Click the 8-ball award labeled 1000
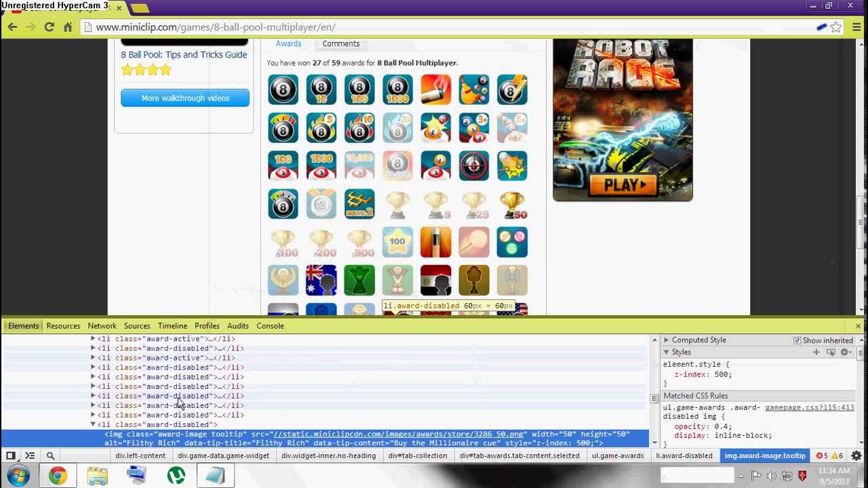 (397, 89)
